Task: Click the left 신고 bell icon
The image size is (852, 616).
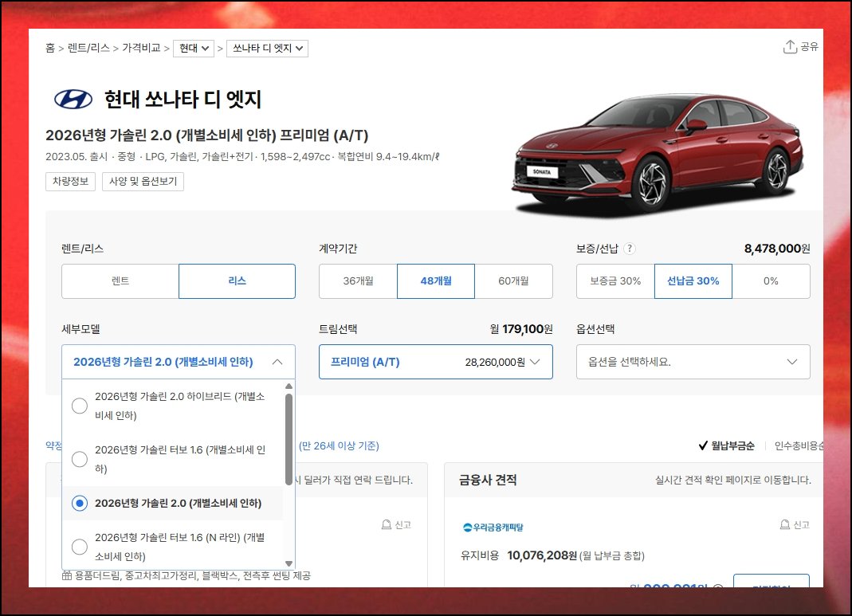Action: coord(387,524)
